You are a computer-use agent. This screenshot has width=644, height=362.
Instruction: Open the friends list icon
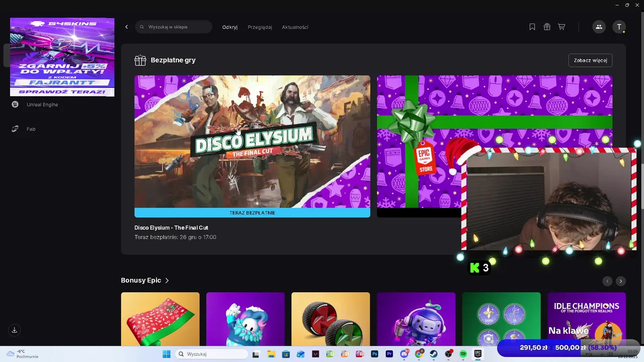(599, 27)
